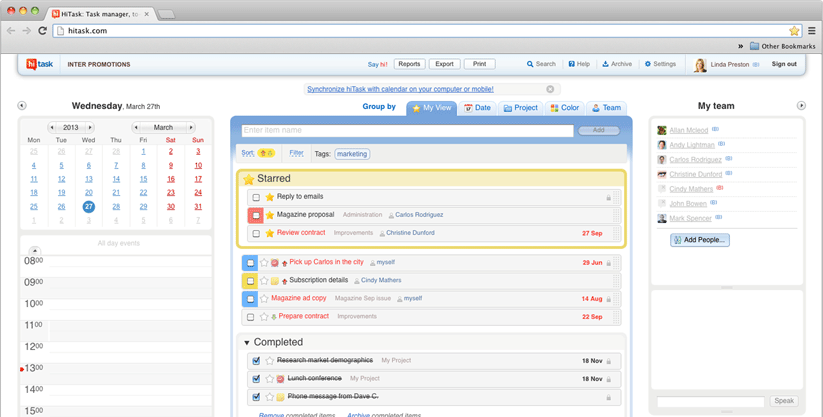Screen dimensions: 823x417
Task: Unstar the Magazine proposal task
Action: coord(269,215)
